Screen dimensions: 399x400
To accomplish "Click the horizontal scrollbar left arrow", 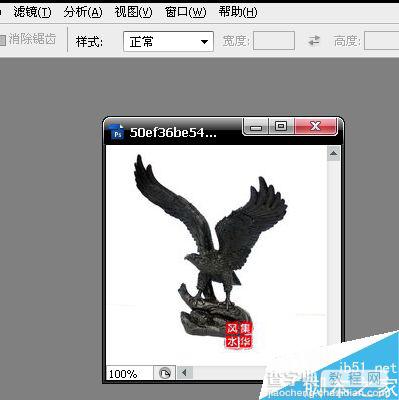I will coord(184,372).
